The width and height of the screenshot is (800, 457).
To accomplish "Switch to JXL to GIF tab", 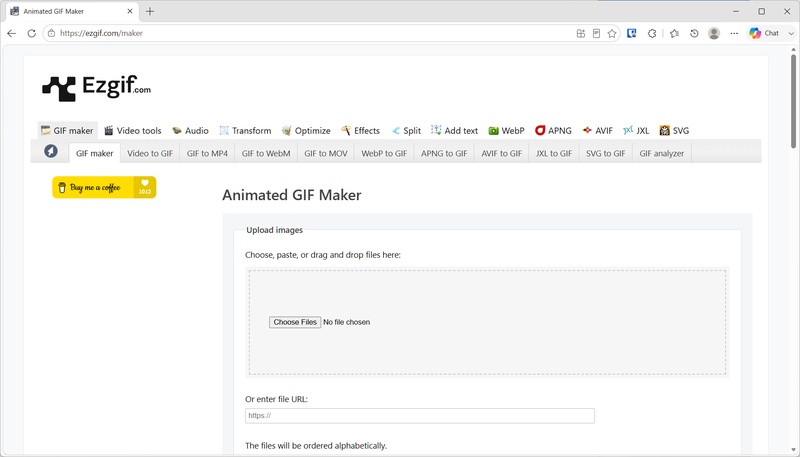I will [554, 153].
